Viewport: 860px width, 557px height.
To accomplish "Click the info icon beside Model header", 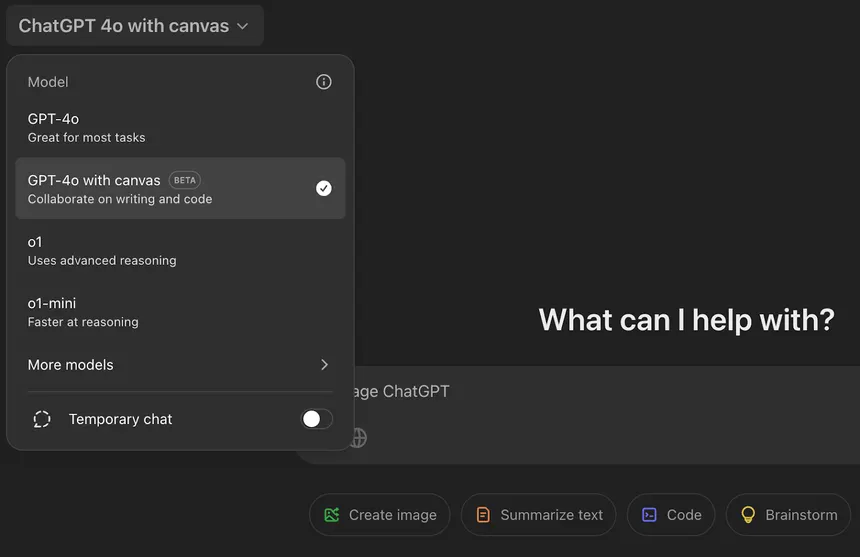I will click(x=323, y=82).
